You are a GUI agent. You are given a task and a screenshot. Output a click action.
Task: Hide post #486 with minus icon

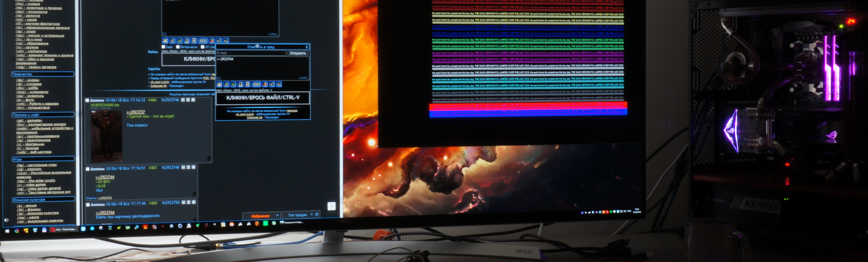pos(183,100)
